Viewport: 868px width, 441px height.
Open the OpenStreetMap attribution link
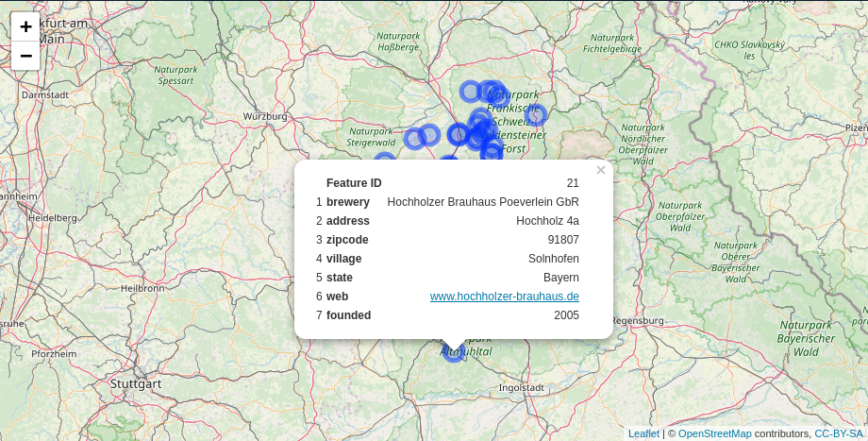pos(714,433)
